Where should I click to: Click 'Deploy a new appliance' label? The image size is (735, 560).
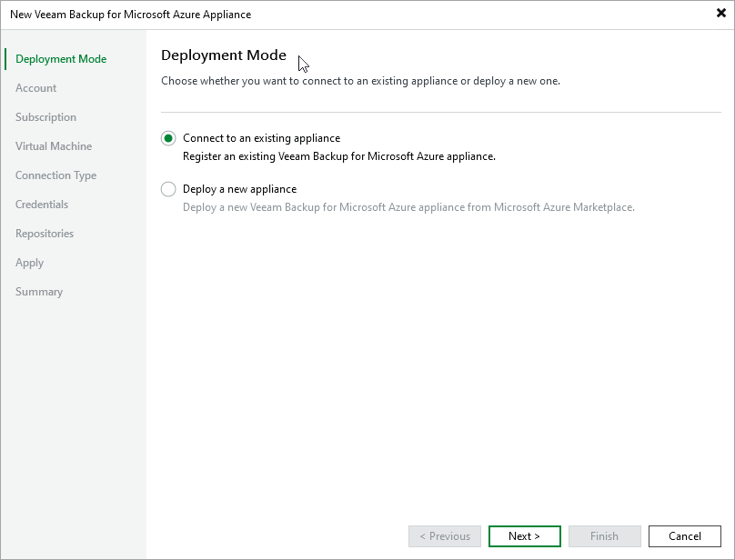[239, 189]
